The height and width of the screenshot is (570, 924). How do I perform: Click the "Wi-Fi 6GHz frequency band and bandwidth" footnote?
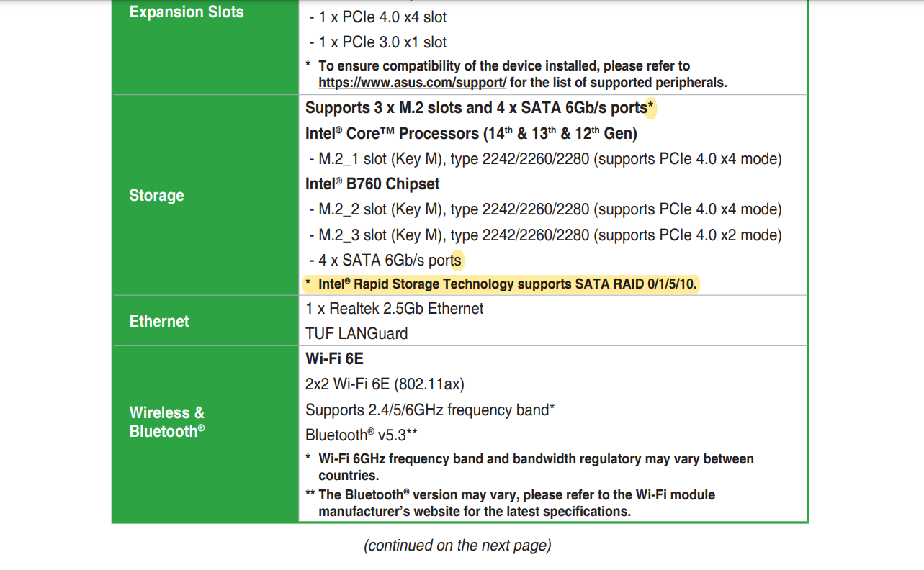[529, 467]
